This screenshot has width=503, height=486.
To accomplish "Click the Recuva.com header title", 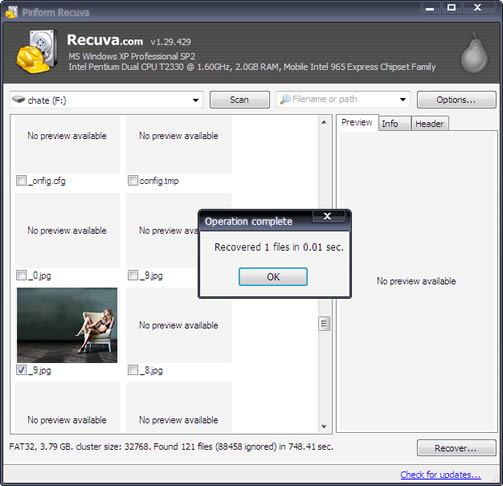I will point(105,40).
